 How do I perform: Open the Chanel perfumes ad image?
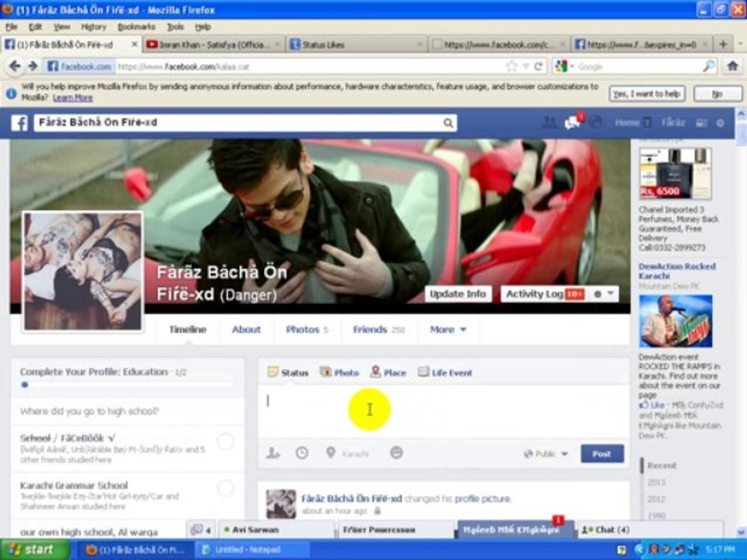(675, 173)
